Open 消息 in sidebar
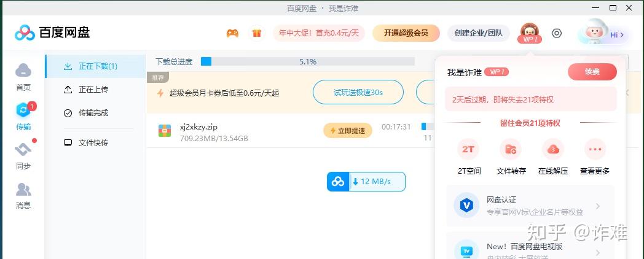Viewport: 644px width, 259px height. pyautogui.click(x=23, y=195)
